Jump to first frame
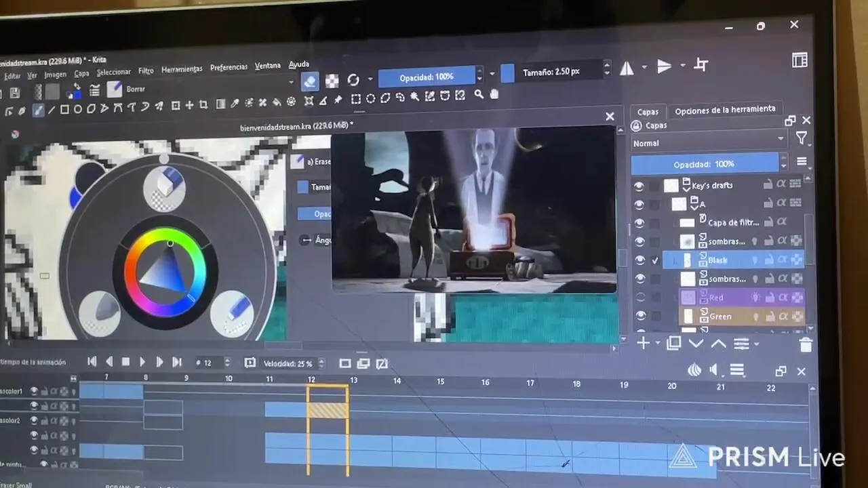868x488 pixels. (92, 362)
